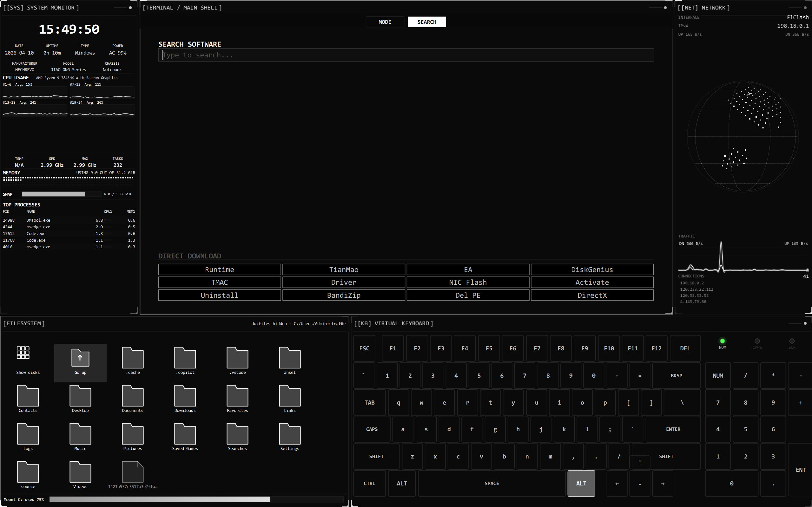Select the SEARCH tab
Viewport: 812px width, 507px height.
point(426,22)
